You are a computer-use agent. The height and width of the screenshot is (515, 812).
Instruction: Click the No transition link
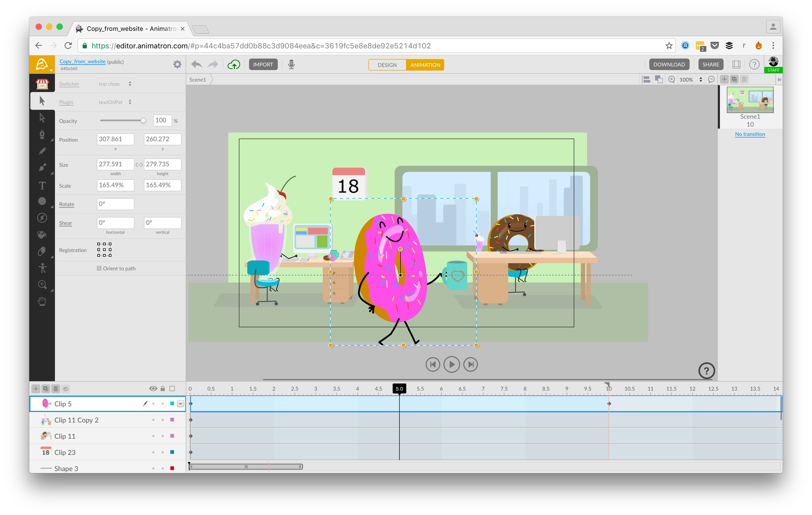750,134
